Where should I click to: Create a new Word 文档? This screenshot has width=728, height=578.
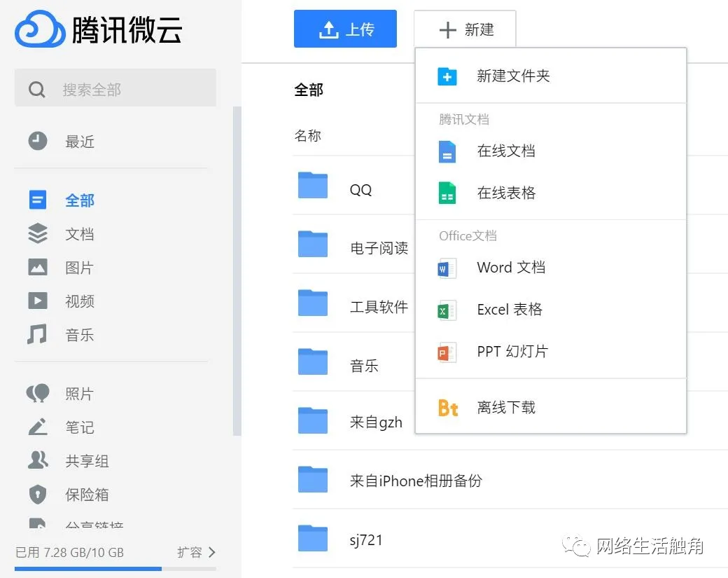(510, 268)
